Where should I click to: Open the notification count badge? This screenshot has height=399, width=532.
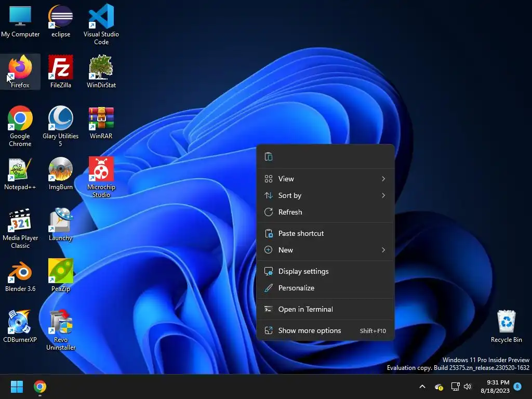[517, 386]
